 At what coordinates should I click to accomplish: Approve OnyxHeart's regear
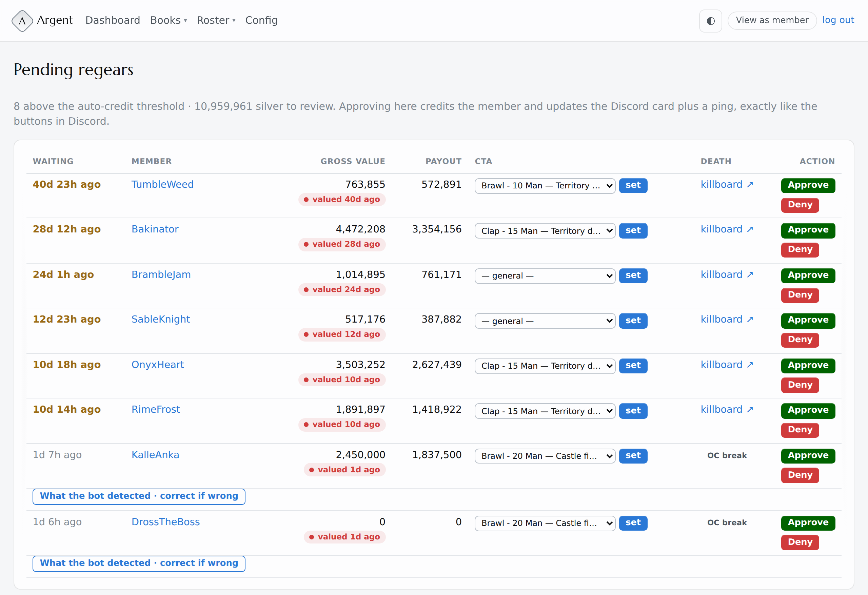click(x=808, y=366)
